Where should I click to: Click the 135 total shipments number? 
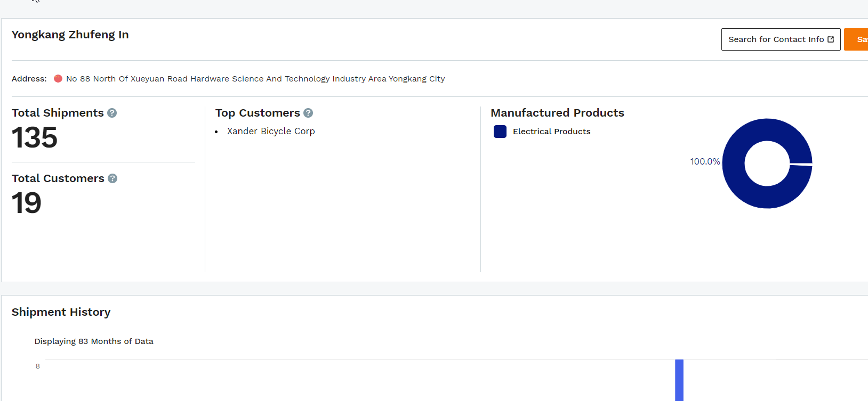coord(35,137)
